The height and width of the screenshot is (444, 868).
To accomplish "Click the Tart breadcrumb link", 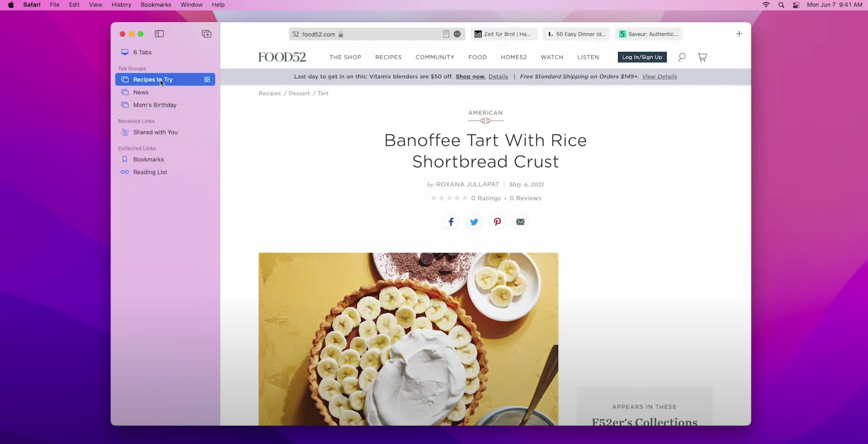I will [x=323, y=93].
